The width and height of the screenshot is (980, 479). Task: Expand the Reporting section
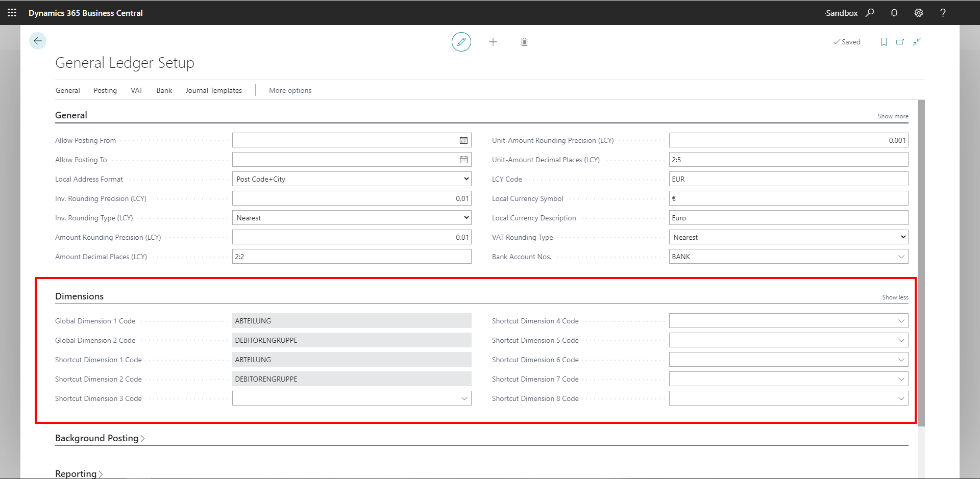[79, 473]
